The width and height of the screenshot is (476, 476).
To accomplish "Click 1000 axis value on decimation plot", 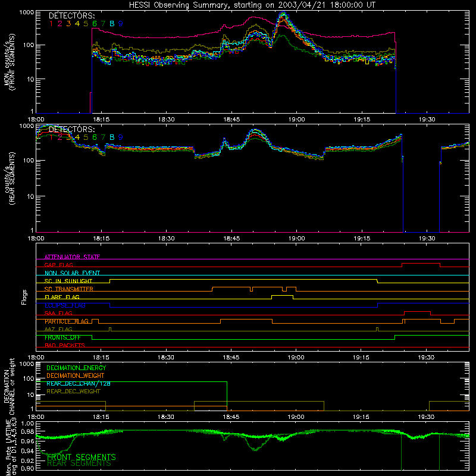I will (27, 364).
